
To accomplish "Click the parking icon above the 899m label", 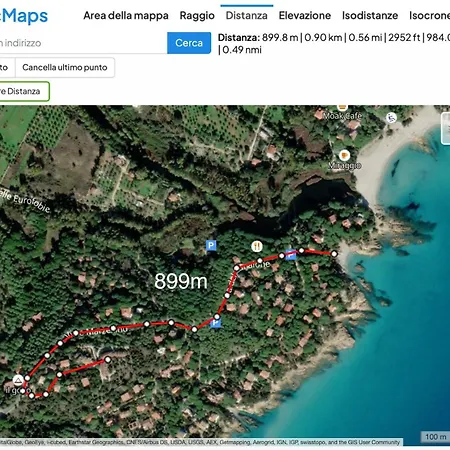I will [211, 246].
